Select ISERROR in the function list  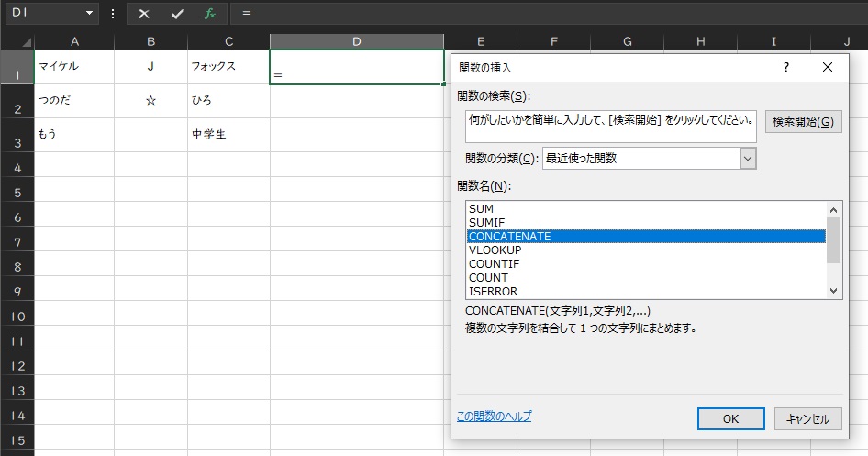[x=646, y=292]
